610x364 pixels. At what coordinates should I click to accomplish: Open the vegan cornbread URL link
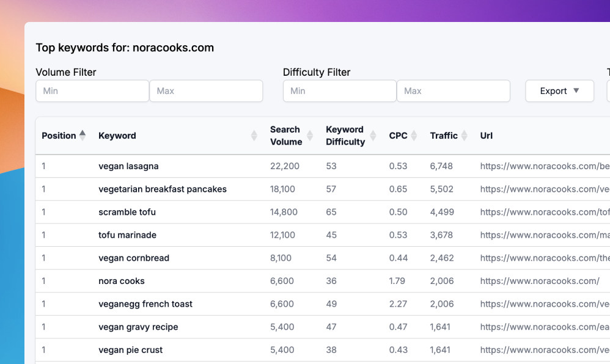[x=544, y=258]
